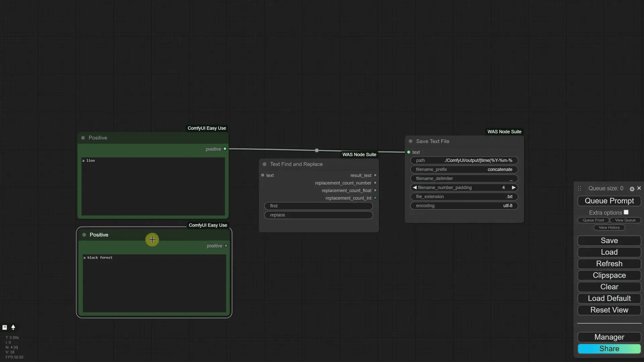Collapse the Text Find and Replace node dot
Screen dimensions: 644x362
click(x=264, y=164)
